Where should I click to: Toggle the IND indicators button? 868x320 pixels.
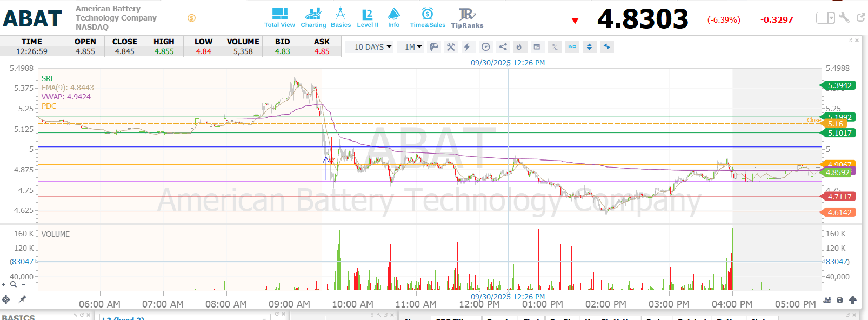pos(572,47)
